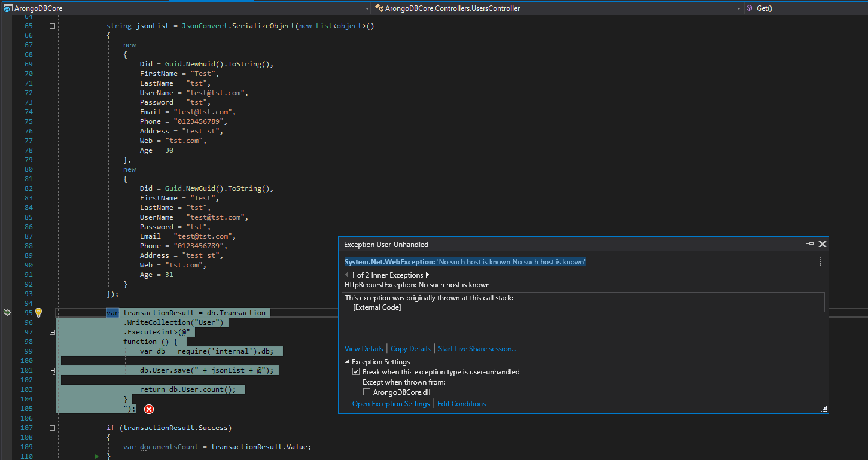Click the '1 of 2 Inner Exceptions' label
Viewport: 868px width, 460px height.
tap(387, 275)
